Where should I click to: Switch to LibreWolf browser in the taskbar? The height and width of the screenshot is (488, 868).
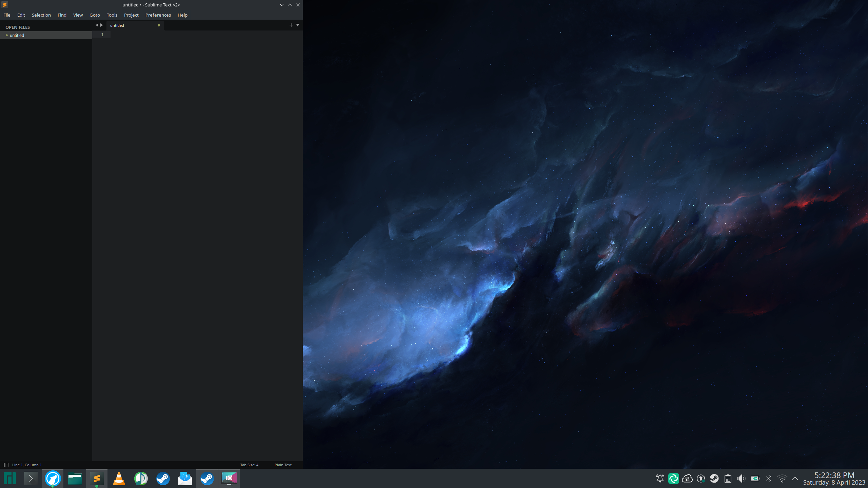(x=53, y=479)
